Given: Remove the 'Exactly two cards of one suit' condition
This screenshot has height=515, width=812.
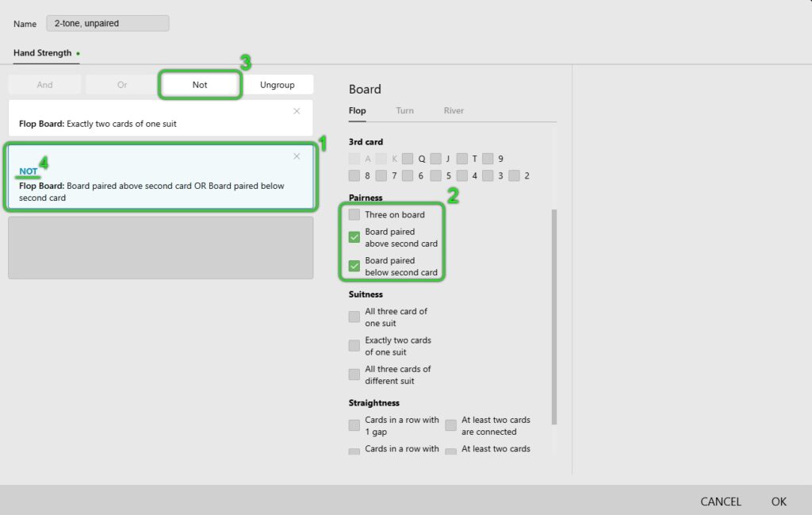Looking at the screenshot, I should point(297,111).
